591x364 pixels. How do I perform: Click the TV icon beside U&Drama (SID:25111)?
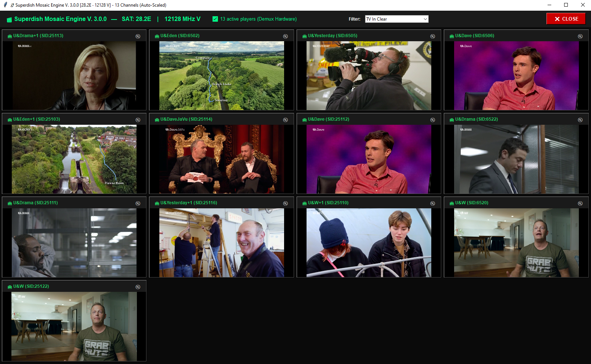click(x=10, y=203)
